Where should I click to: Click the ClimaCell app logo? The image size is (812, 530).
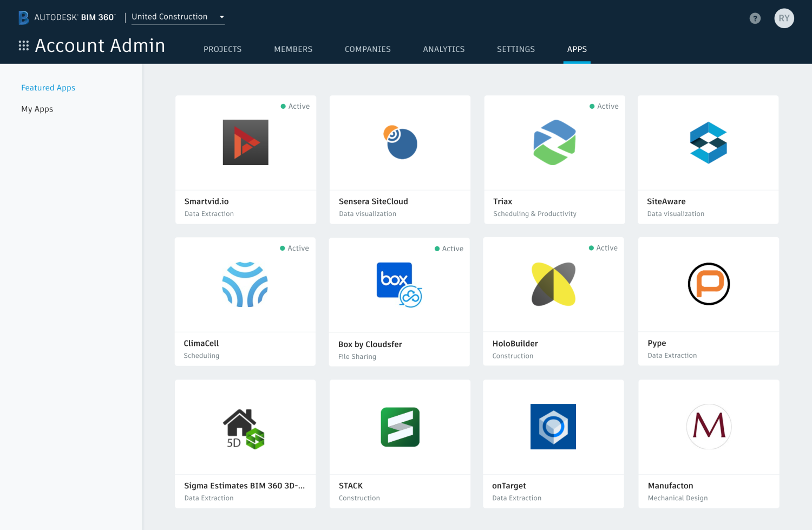point(245,284)
